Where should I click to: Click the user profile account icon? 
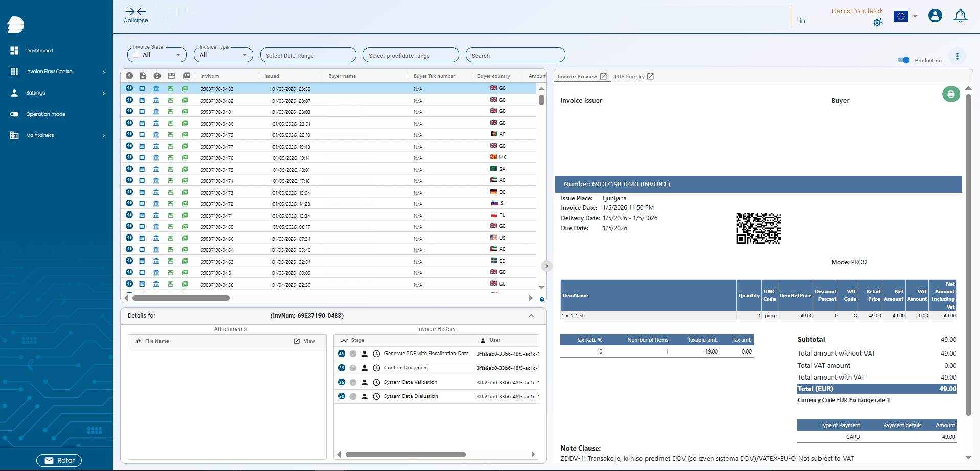[935, 16]
